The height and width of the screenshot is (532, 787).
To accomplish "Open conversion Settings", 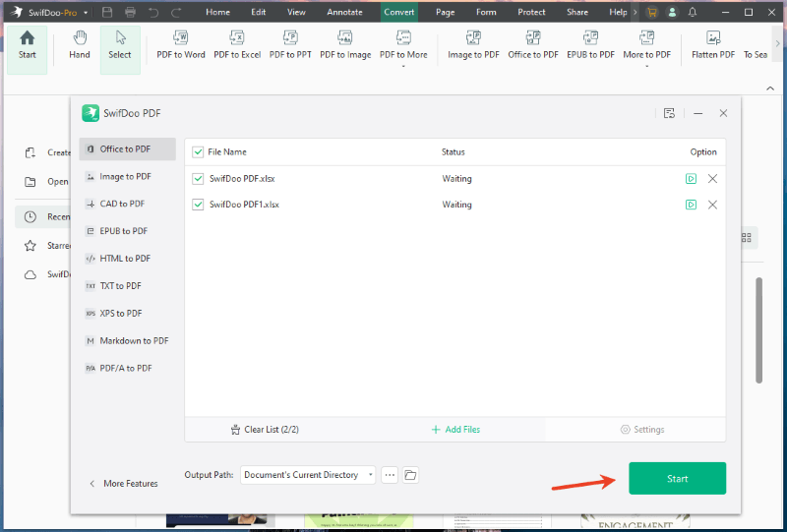I will [x=642, y=430].
